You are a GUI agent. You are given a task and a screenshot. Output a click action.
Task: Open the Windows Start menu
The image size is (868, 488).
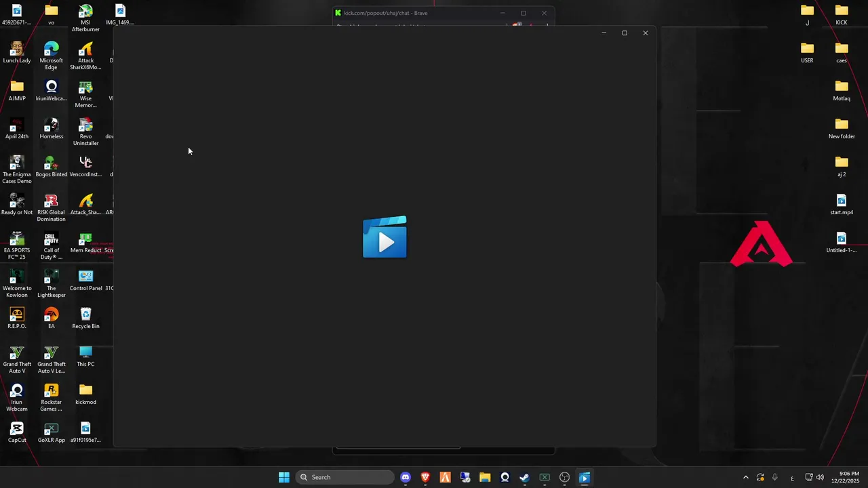(x=284, y=477)
